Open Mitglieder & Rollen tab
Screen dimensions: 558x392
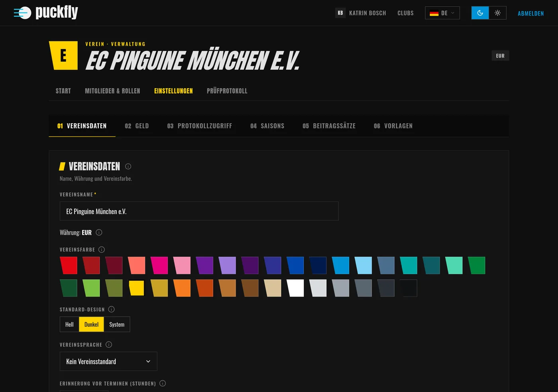click(x=112, y=91)
